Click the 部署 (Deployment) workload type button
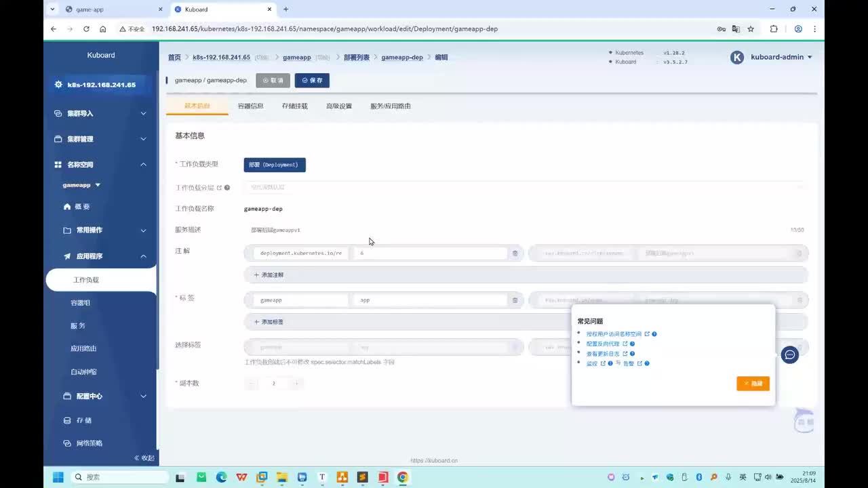 pyautogui.click(x=275, y=165)
